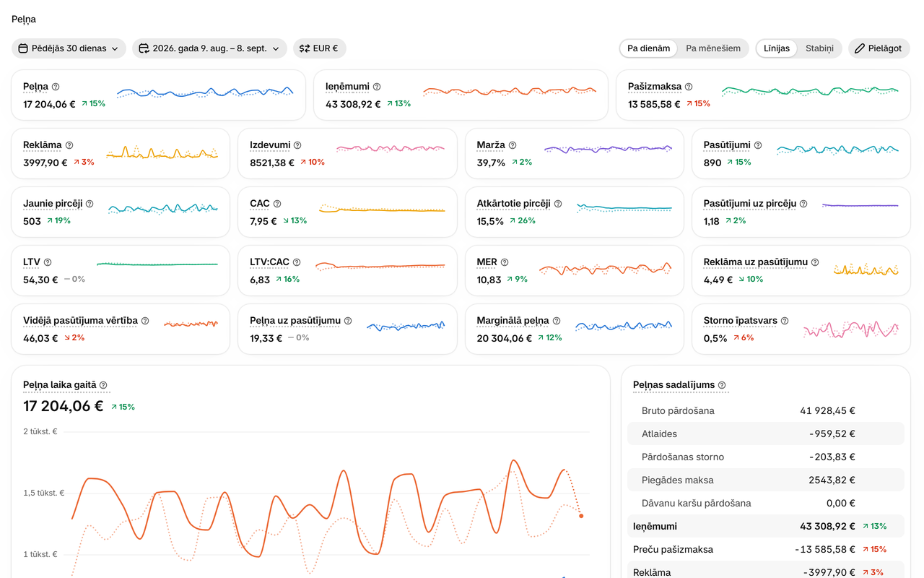Click help icon next to CAC
This screenshot has width=924, height=578.
point(277,204)
